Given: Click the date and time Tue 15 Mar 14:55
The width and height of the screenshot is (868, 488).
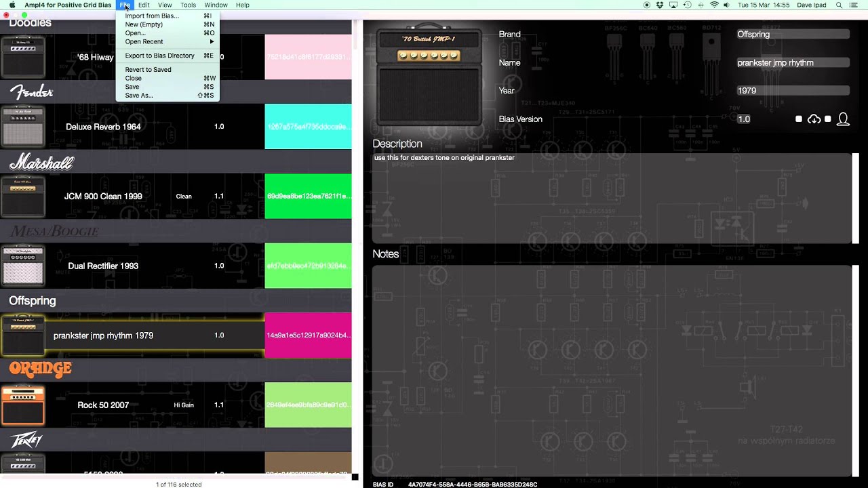Looking at the screenshot, I should pos(764,5).
